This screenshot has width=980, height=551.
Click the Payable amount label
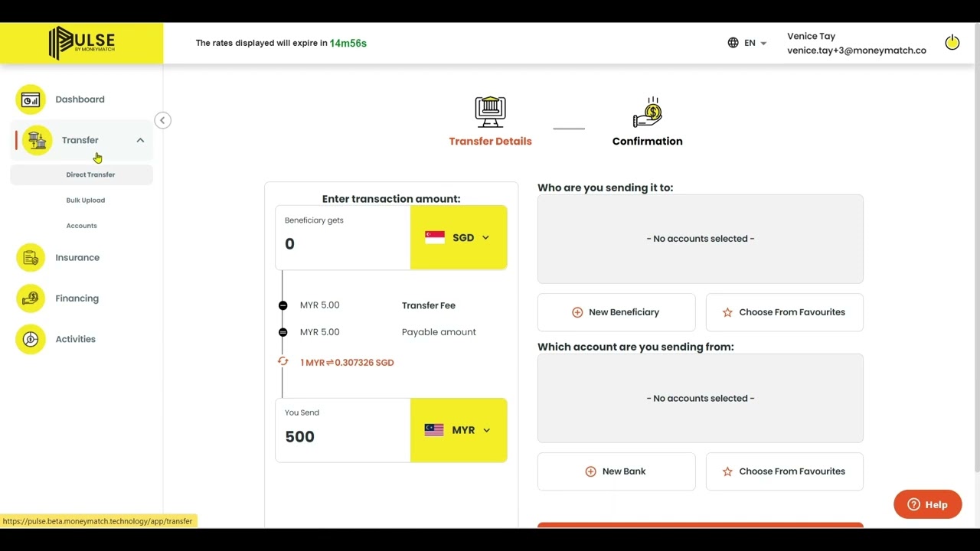[439, 332]
